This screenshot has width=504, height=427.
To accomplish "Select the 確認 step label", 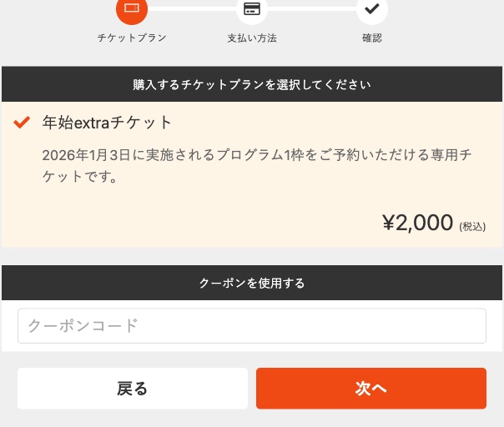I will 372,38.
